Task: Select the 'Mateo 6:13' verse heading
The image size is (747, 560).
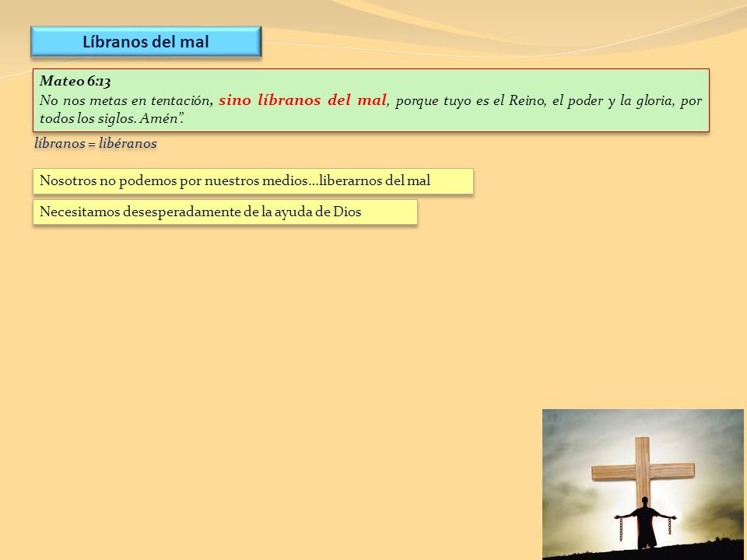Action: [75, 81]
